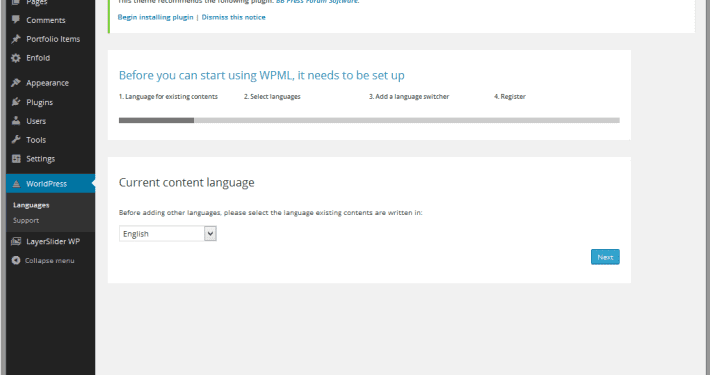
Task: Click the Collapse menu label
Action: click(x=49, y=260)
